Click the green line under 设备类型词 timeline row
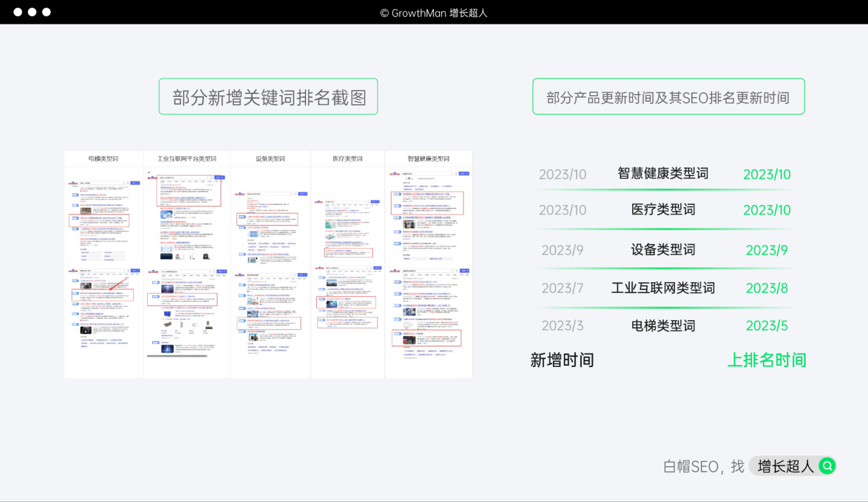The image size is (868, 502). (x=665, y=268)
